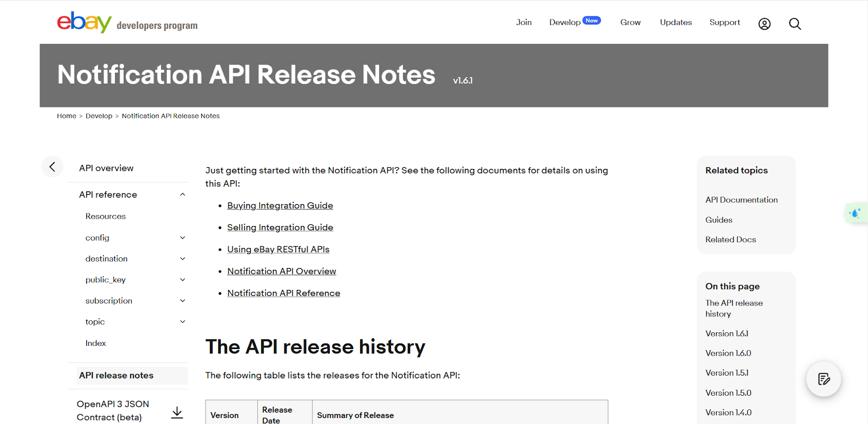Screen dimensions: 868x424
Task: Jump to Version 1.5.1 section
Action: pos(726,373)
